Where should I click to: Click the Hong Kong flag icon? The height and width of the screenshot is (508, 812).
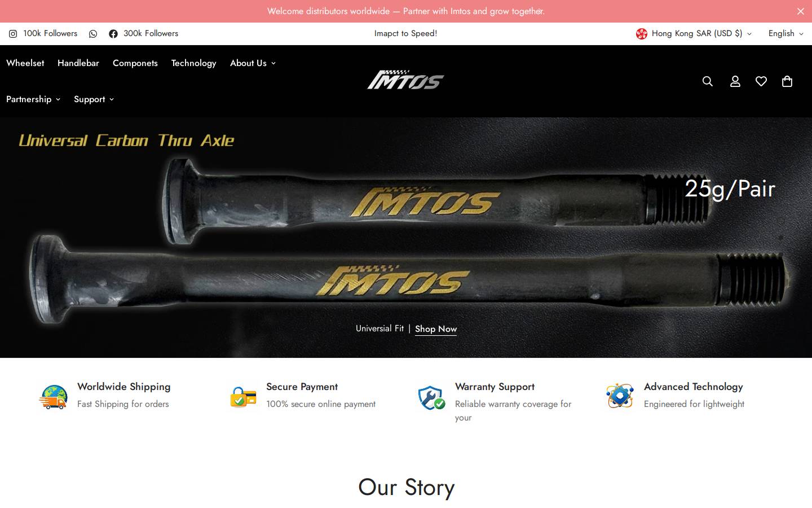click(x=642, y=34)
